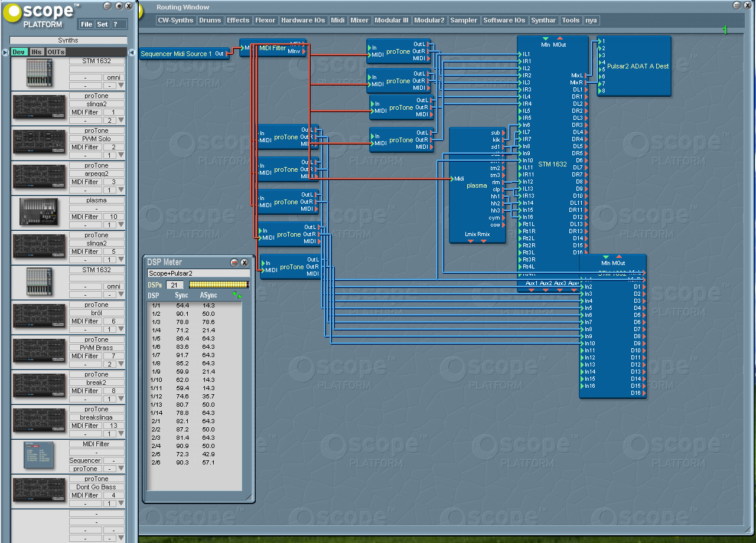Click the plasma device thumbnail in the sidebar

tap(40, 211)
